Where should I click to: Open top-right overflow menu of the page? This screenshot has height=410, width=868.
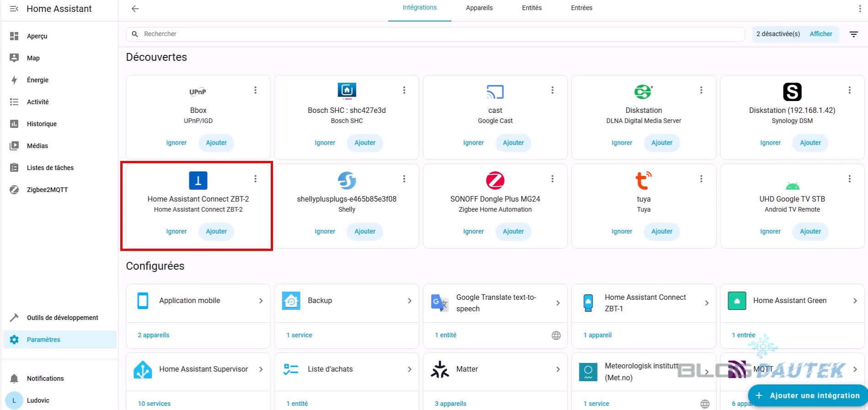coord(860,9)
